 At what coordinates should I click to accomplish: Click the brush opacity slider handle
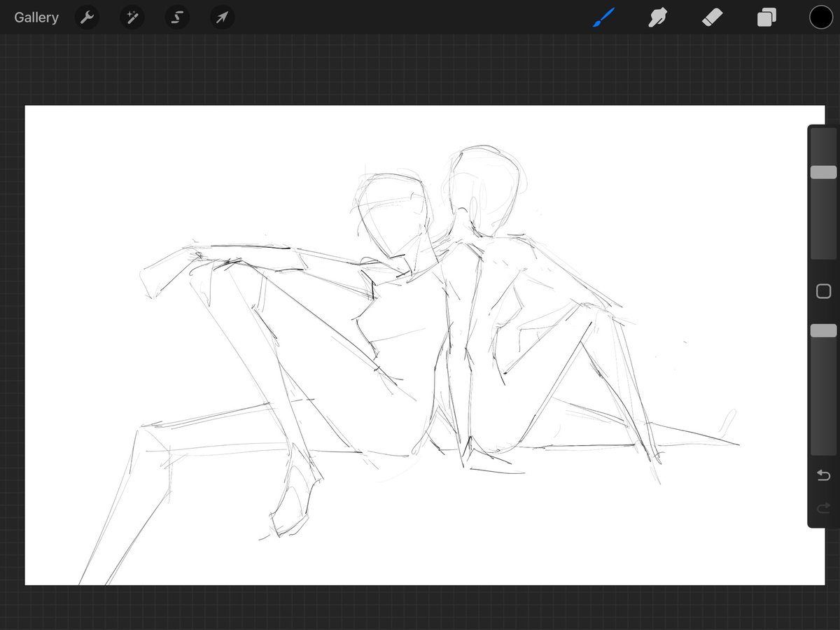[x=824, y=330]
